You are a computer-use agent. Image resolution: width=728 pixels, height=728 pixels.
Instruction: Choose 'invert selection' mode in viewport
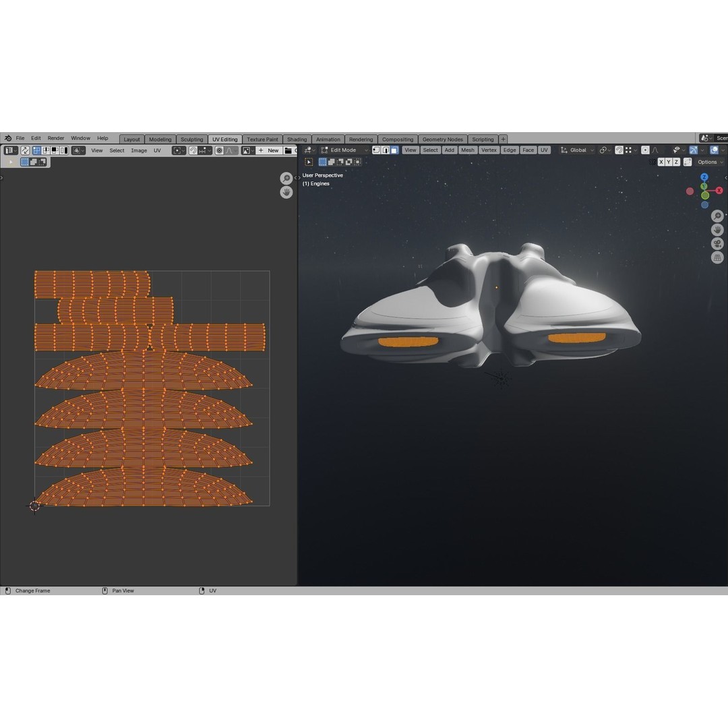click(348, 162)
